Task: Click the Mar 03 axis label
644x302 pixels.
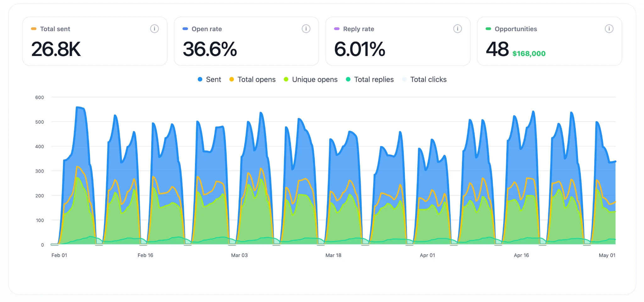Action: point(239,255)
